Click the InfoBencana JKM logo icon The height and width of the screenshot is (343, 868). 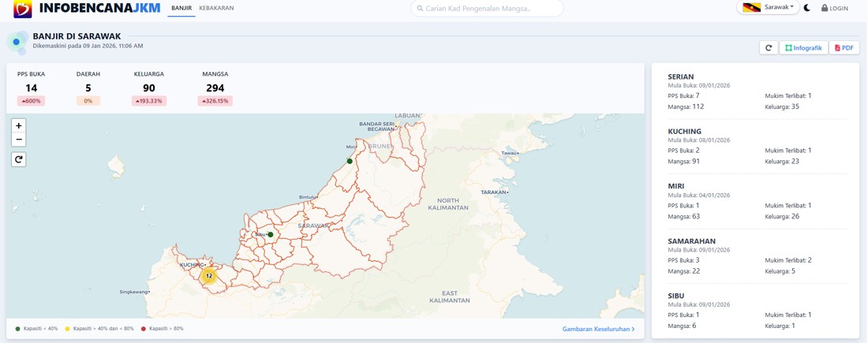(x=23, y=9)
